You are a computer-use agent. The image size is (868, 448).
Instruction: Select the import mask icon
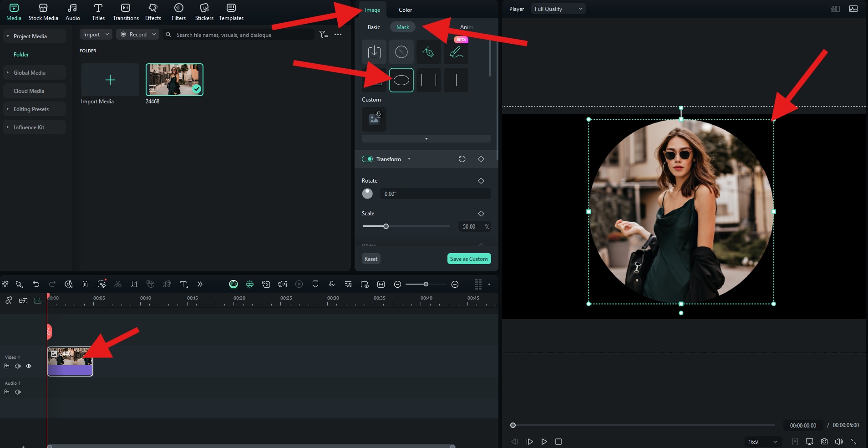[374, 52]
